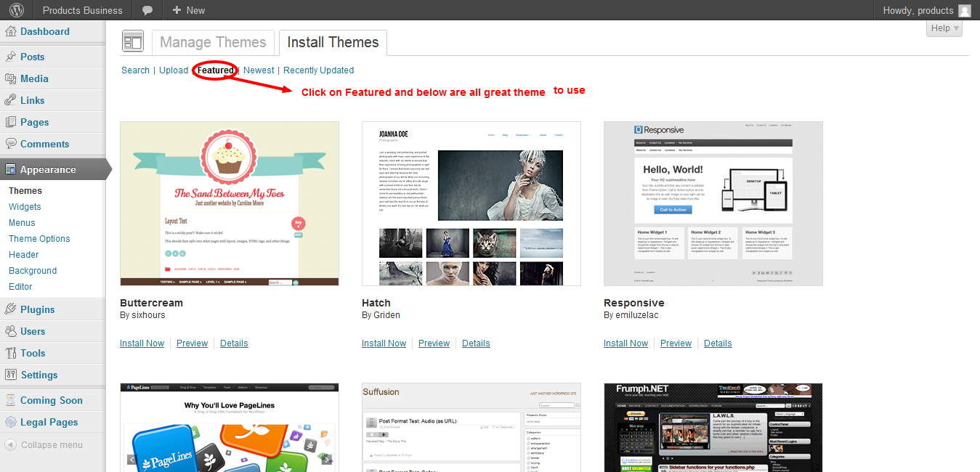980x472 pixels.
Task: View Details for Buttercream theme
Action: click(x=234, y=343)
